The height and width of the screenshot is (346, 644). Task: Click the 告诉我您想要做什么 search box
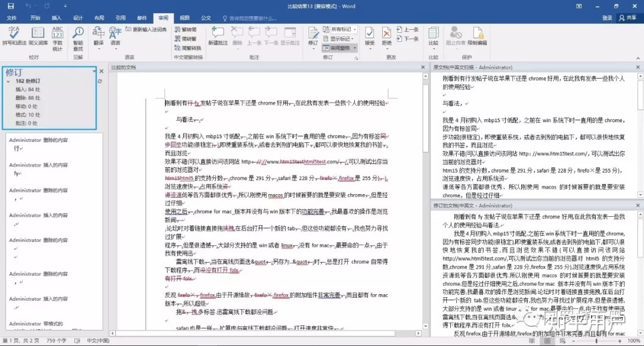pyautogui.click(x=250, y=18)
